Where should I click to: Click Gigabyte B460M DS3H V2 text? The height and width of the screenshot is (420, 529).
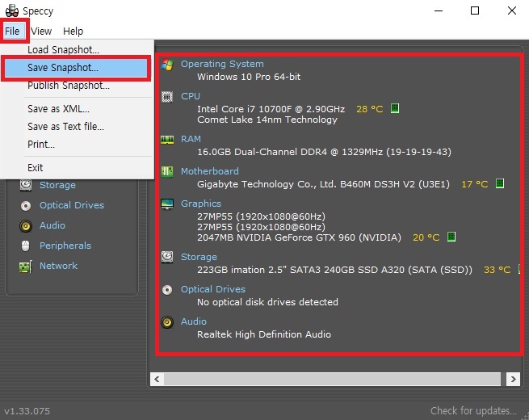tap(323, 184)
